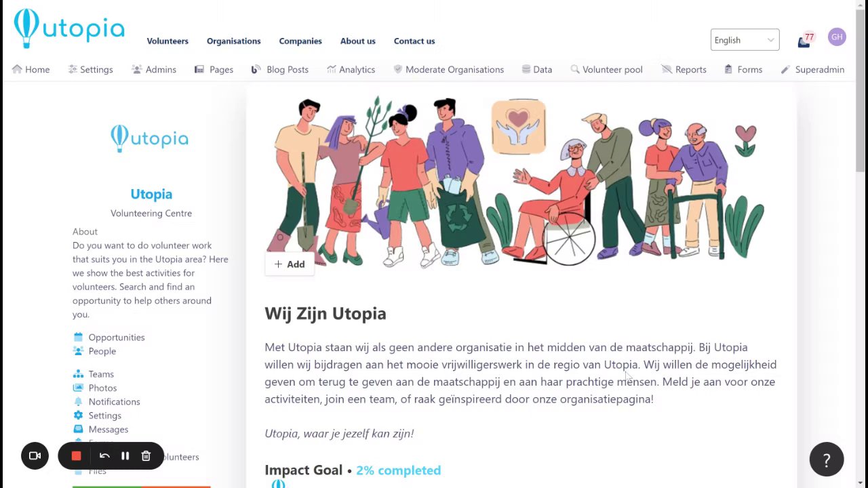
Task: Click the page vertical scrollbar
Action: click(861, 244)
